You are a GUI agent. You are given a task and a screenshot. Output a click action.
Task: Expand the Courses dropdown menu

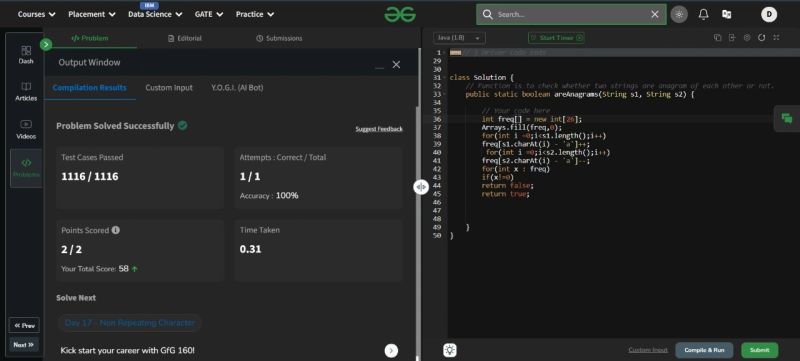tap(37, 14)
